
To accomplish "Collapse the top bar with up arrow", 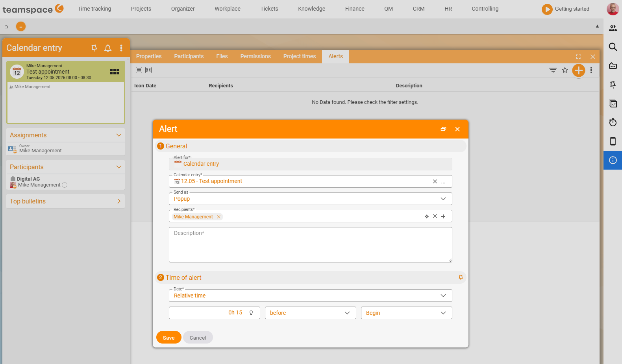I will point(597,26).
